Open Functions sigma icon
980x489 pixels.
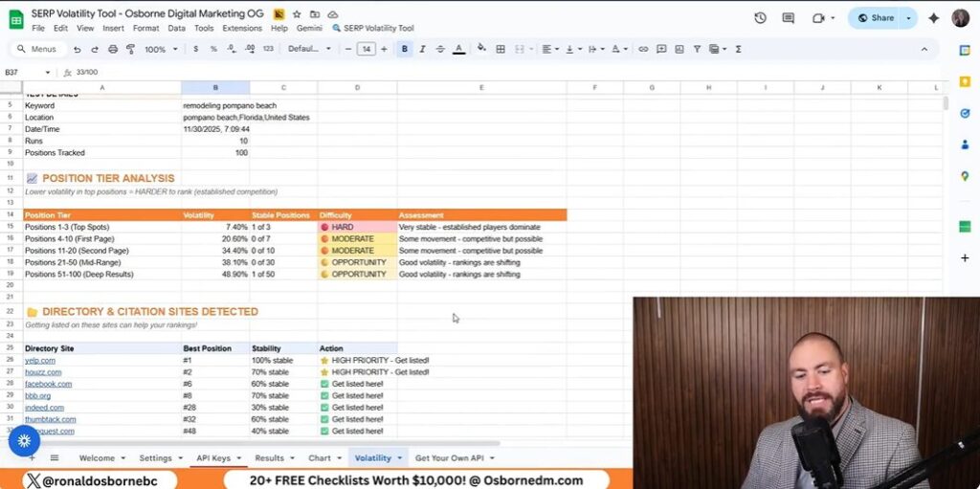[738, 49]
